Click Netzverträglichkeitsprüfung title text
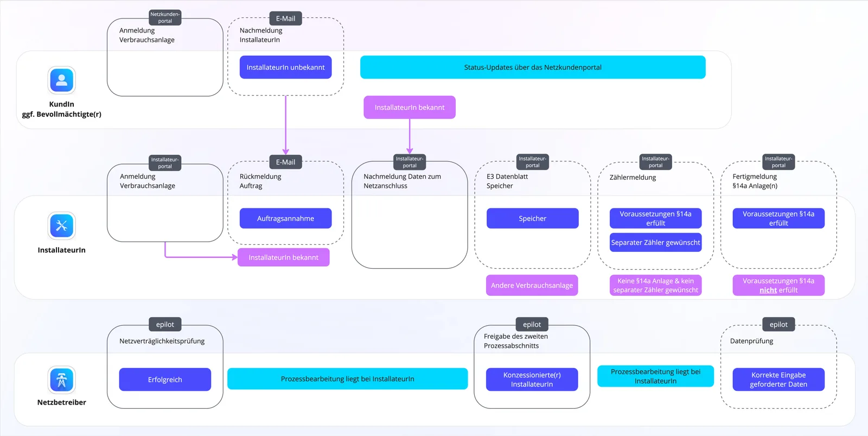868x436 pixels. [162, 341]
